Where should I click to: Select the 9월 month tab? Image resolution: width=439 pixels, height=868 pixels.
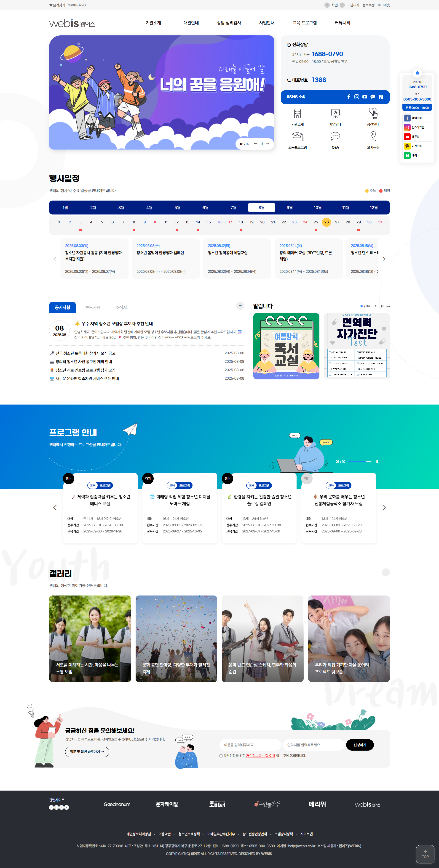pyautogui.click(x=289, y=208)
